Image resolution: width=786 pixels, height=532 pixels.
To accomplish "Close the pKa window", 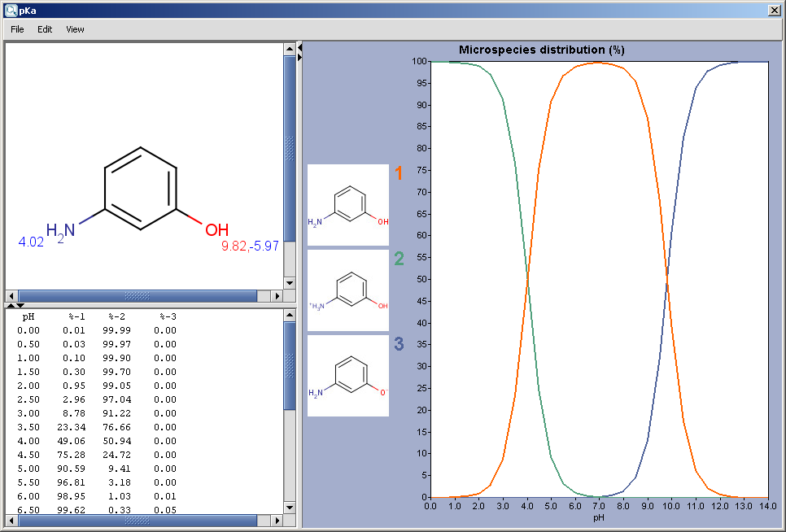I will click(x=775, y=9).
